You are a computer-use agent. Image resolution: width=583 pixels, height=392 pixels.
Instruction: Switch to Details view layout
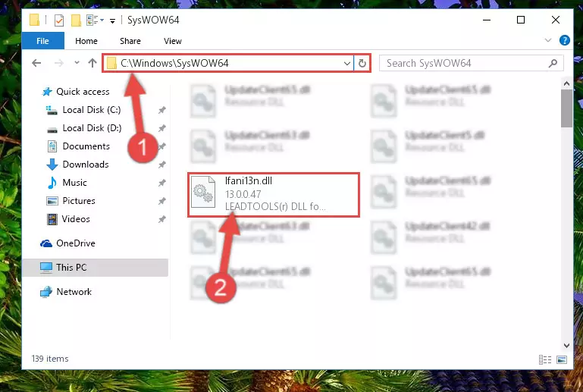pyautogui.click(x=545, y=359)
